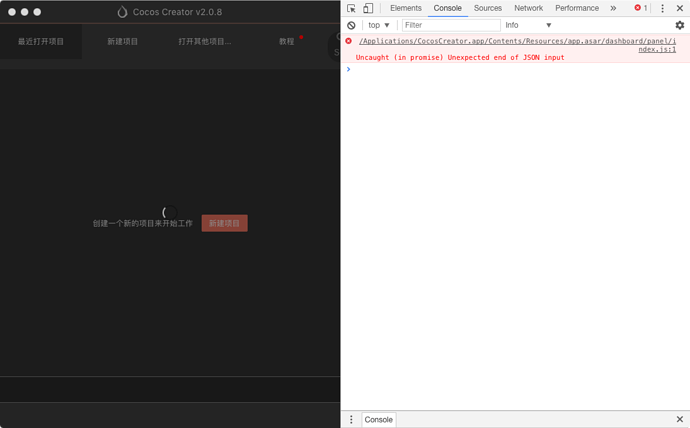The image size is (690, 428).
Task: Open the Network tab
Action: coord(529,8)
